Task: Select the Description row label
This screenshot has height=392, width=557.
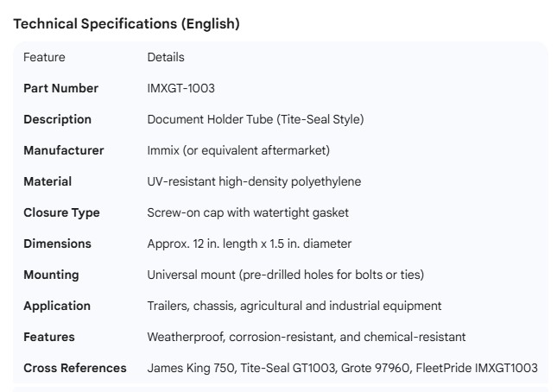Action: click(57, 119)
